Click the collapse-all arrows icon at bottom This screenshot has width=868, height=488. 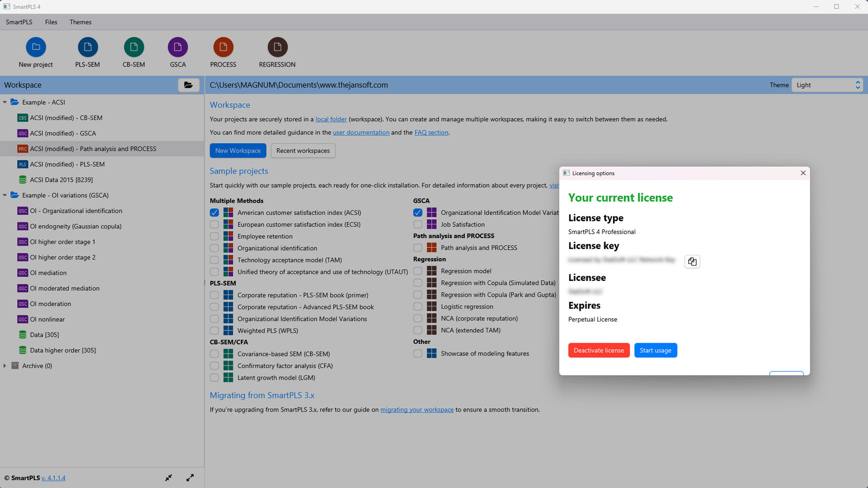pyautogui.click(x=169, y=478)
